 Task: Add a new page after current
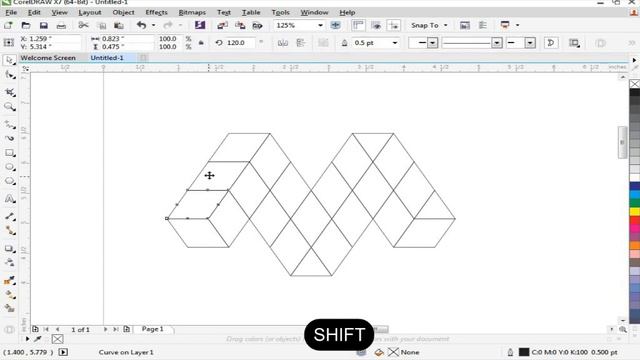pos(127,329)
